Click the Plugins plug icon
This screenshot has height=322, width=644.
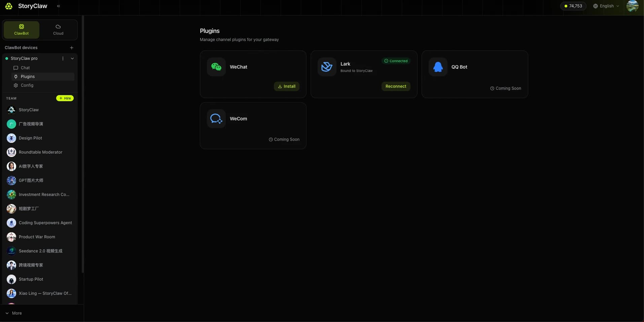click(x=16, y=77)
